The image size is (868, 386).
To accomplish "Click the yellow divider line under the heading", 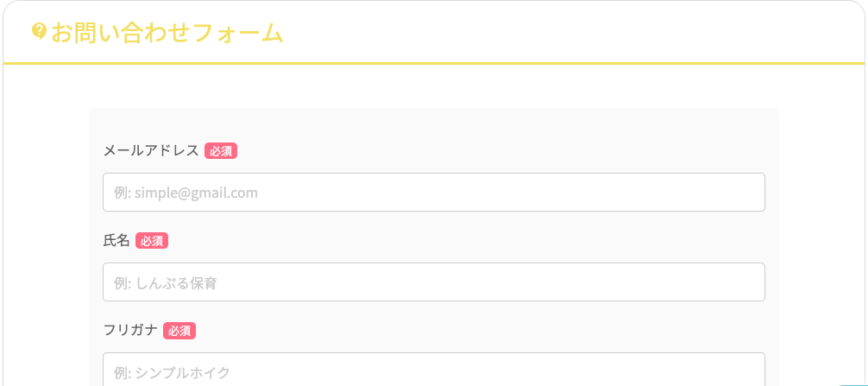I will click(434, 63).
